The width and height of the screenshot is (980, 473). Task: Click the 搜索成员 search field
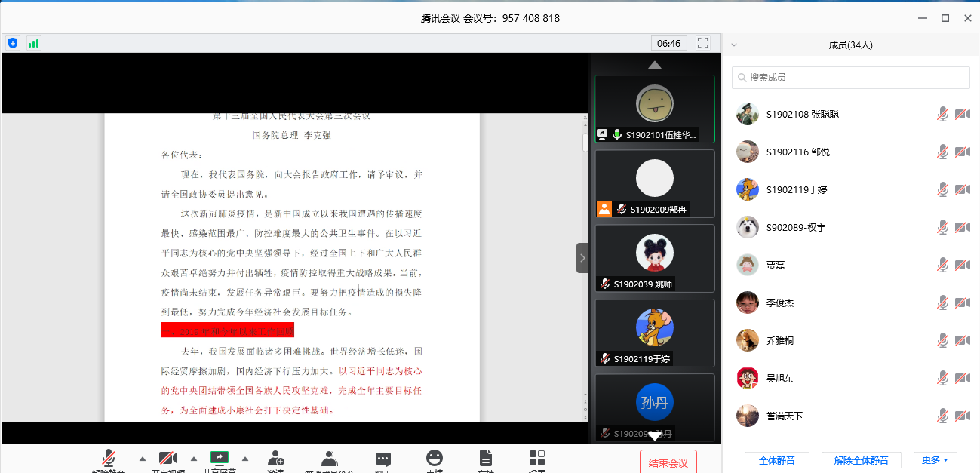point(850,78)
